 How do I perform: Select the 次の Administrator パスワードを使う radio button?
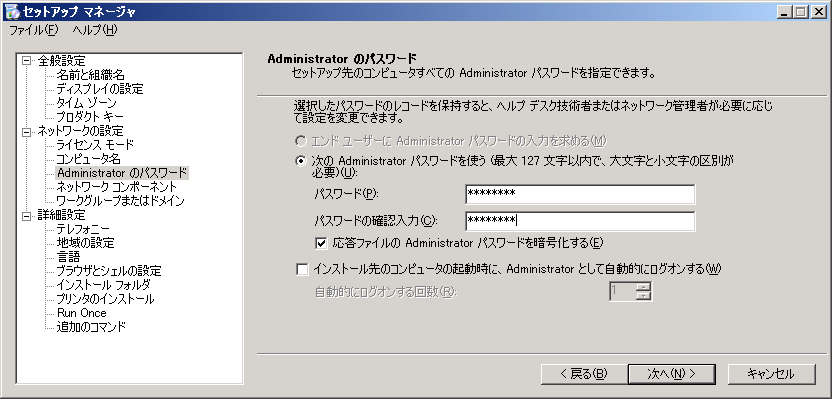coord(301,160)
